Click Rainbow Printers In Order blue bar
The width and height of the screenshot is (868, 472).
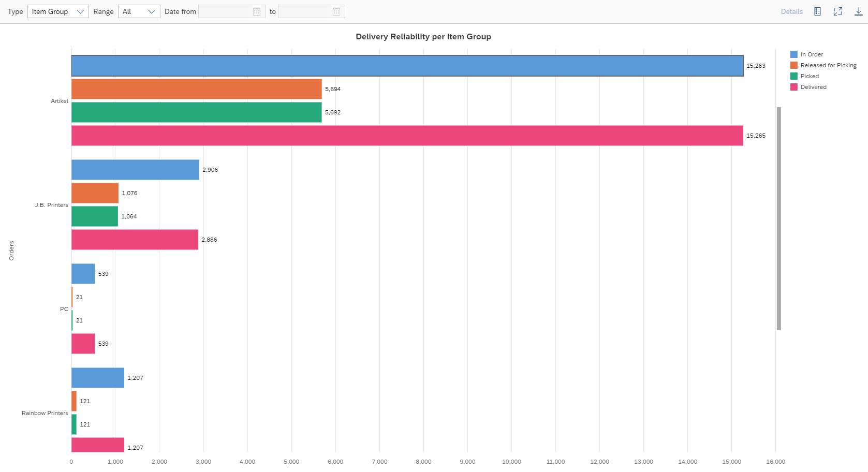click(x=97, y=378)
